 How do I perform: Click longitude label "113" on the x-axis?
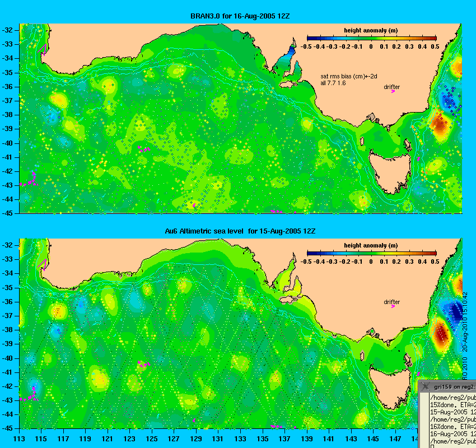point(19,439)
